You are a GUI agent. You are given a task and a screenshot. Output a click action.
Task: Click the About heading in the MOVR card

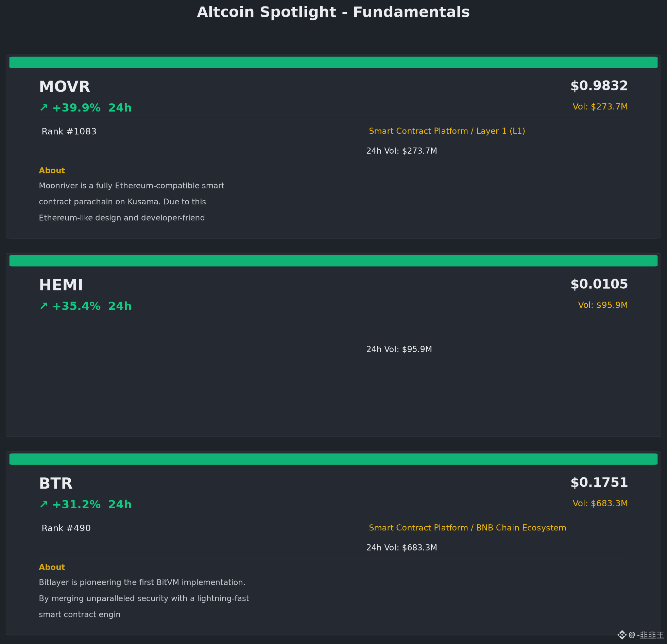(52, 171)
